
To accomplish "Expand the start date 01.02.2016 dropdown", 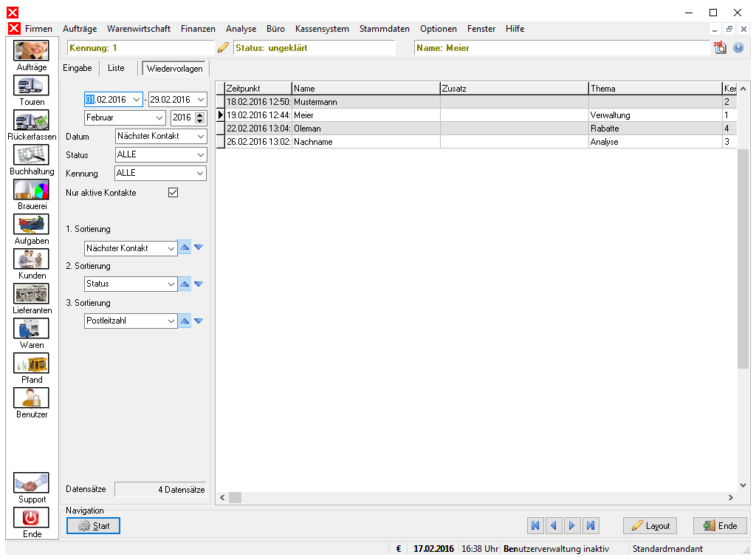I will [x=137, y=100].
